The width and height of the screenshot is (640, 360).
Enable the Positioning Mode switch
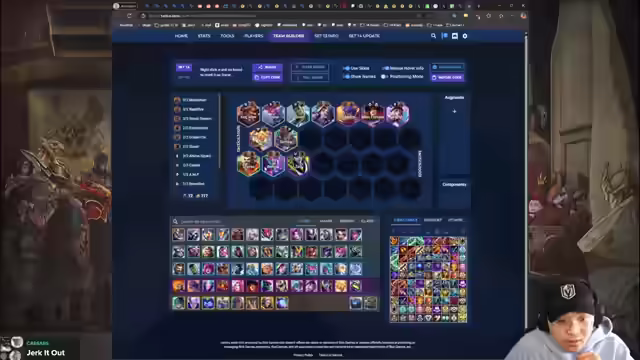384,76
